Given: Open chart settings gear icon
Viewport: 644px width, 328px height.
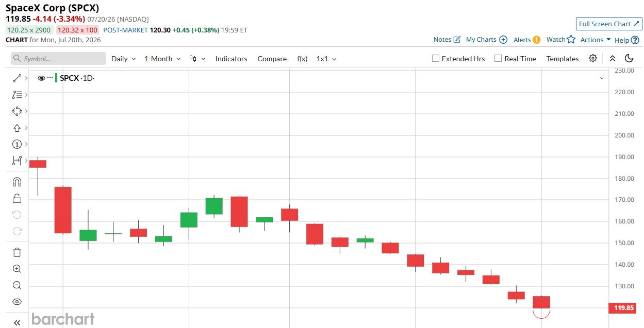Looking at the screenshot, I should coord(593,59).
